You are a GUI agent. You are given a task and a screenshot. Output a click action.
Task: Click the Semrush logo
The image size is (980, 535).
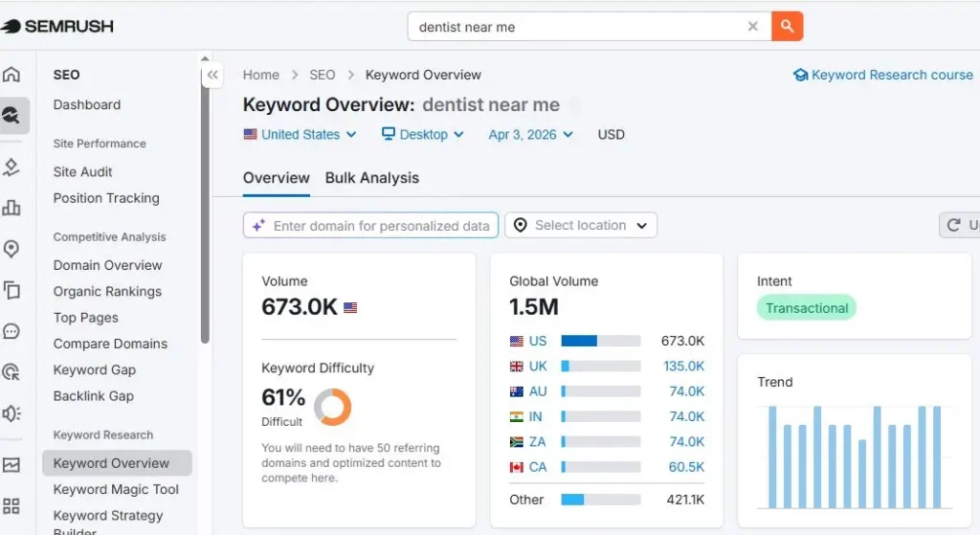coord(56,26)
